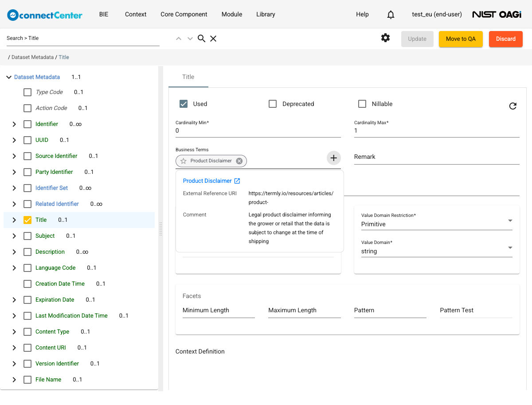
Task: Select Content URI tree item
Action: pyautogui.click(x=51, y=348)
